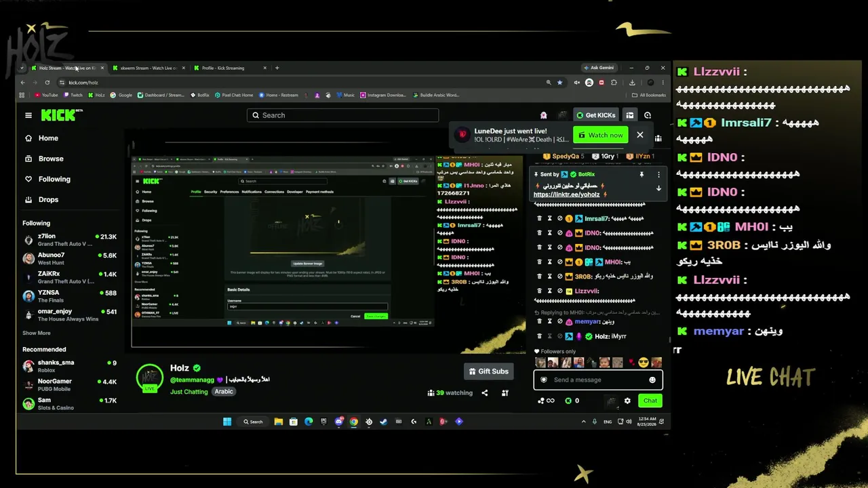Share the Holz stream

485,393
